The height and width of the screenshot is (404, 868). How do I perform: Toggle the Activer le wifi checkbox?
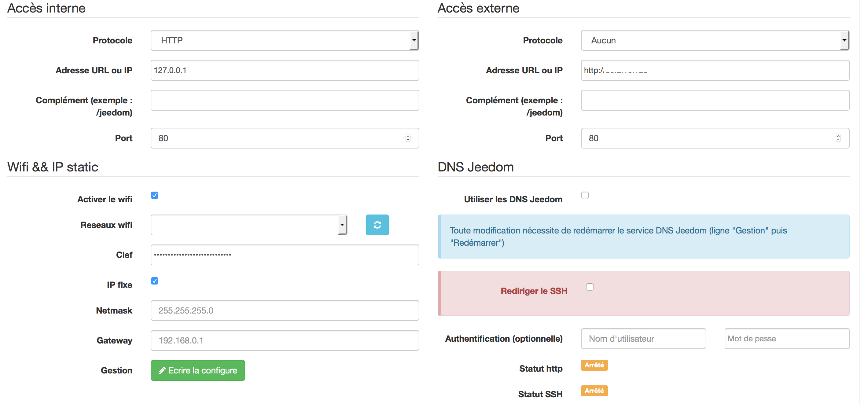155,195
